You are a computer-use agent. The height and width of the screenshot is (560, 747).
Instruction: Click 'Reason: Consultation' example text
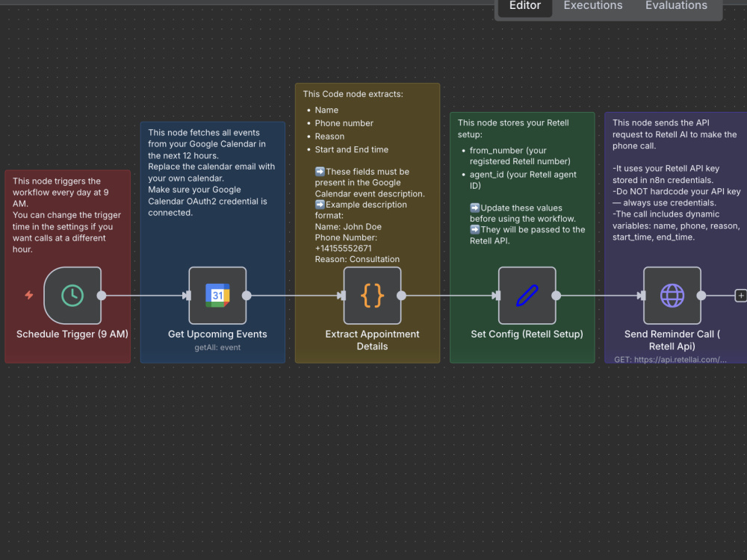pos(357,259)
